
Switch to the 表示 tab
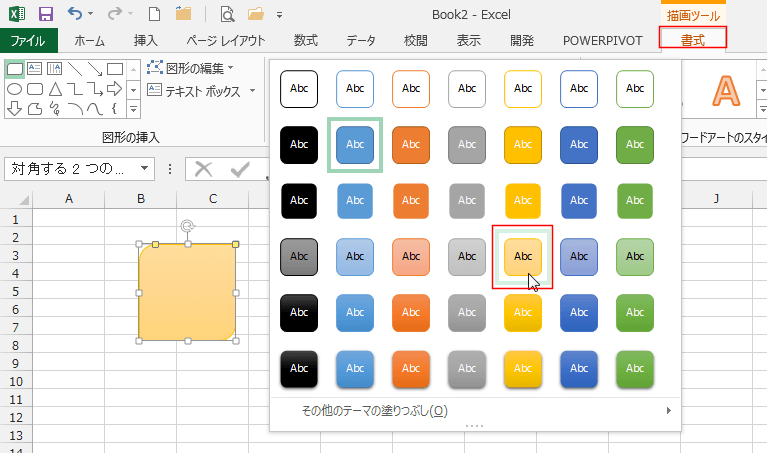click(x=469, y=41)
